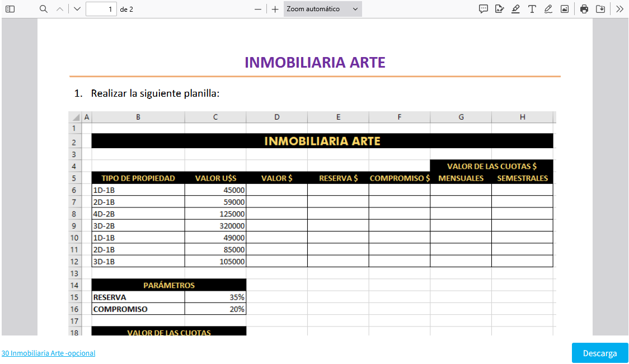
Task: Zoom out with the minus button
Action: [258, 9]
